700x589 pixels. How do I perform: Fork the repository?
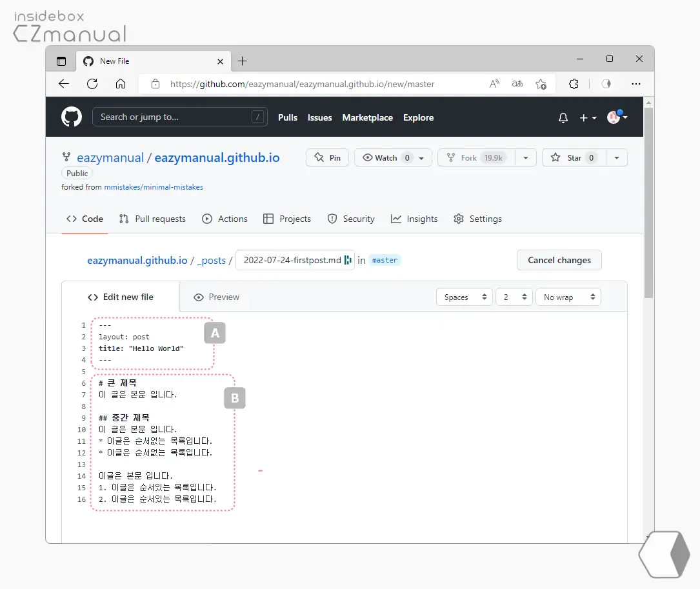tap(476, 157)
